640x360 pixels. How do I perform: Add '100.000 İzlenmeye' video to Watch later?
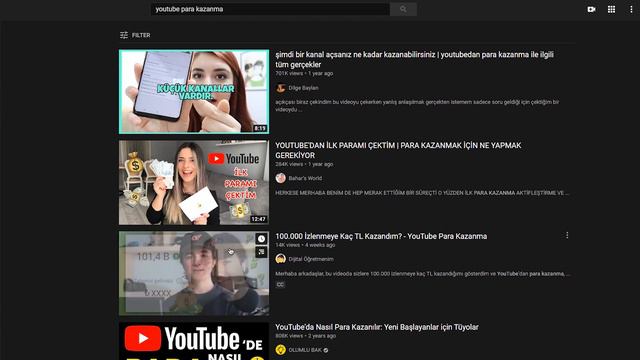point(261,239)
